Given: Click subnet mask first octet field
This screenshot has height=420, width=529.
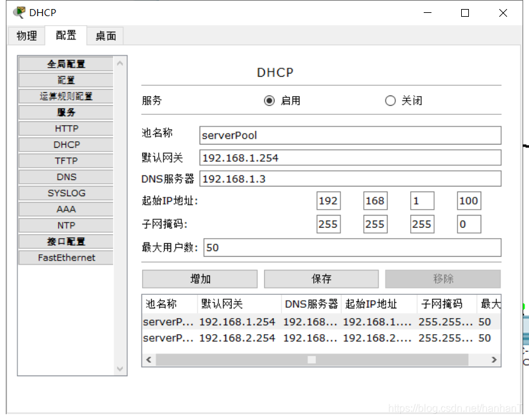Looking at the screenshot, I should click(x=328, y=224).
